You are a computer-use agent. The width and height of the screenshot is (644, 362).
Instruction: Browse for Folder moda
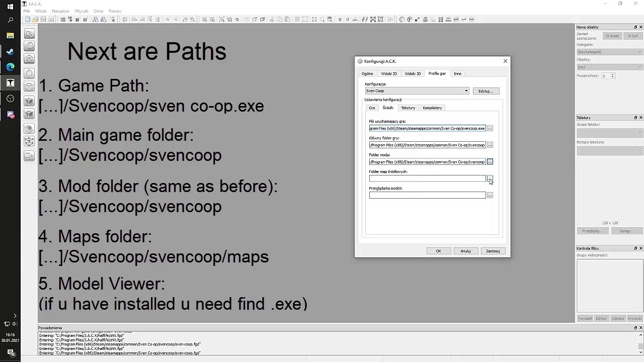[490, 162]
